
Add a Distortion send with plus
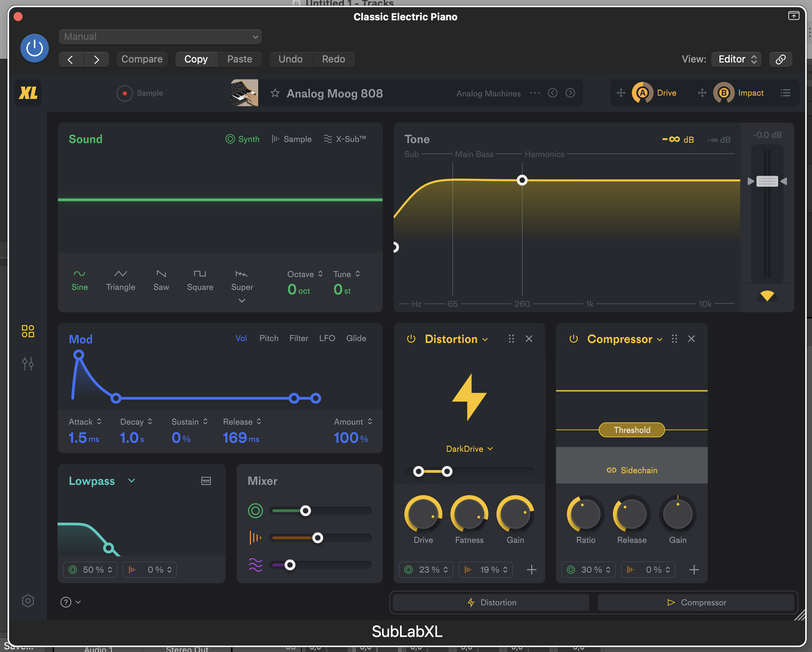531,570
